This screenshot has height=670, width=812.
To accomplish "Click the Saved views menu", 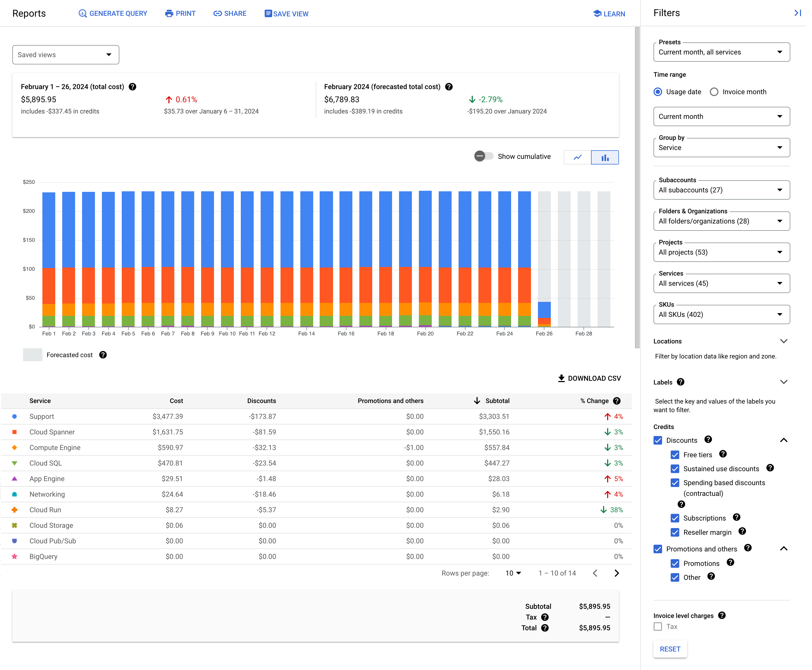I will tap(65, 55).
